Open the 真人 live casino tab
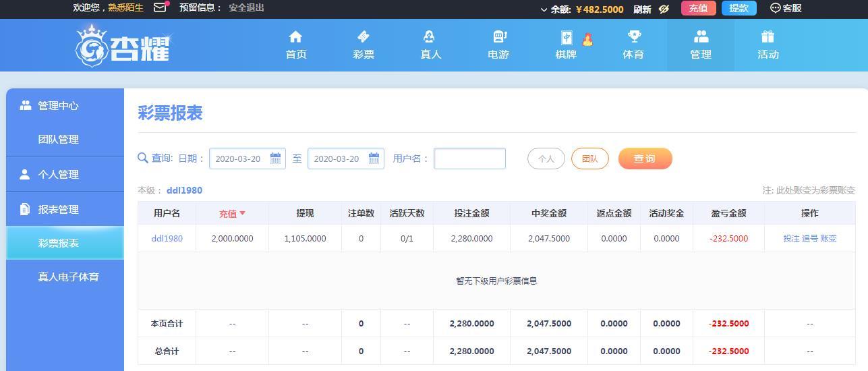This screenshot has height=371, width=868. pyautogui.click(x=431, y=45)
